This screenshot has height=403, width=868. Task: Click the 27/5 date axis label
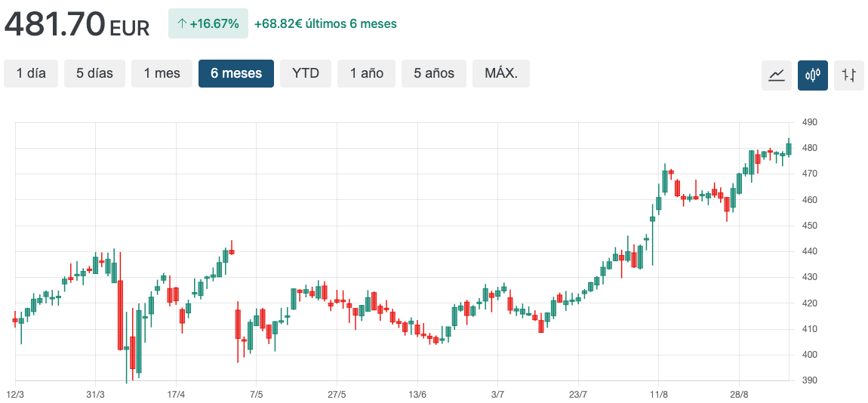pos(337,394)
